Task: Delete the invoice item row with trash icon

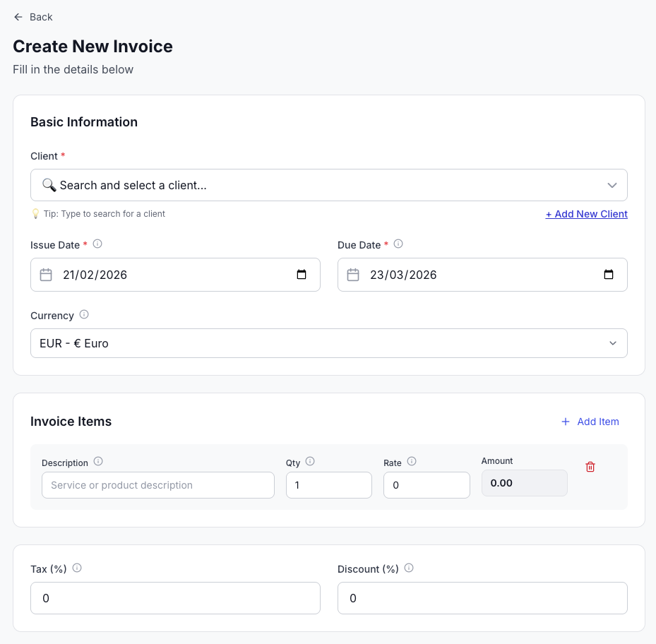Action: pyautogui.click(x=590, y=467)
